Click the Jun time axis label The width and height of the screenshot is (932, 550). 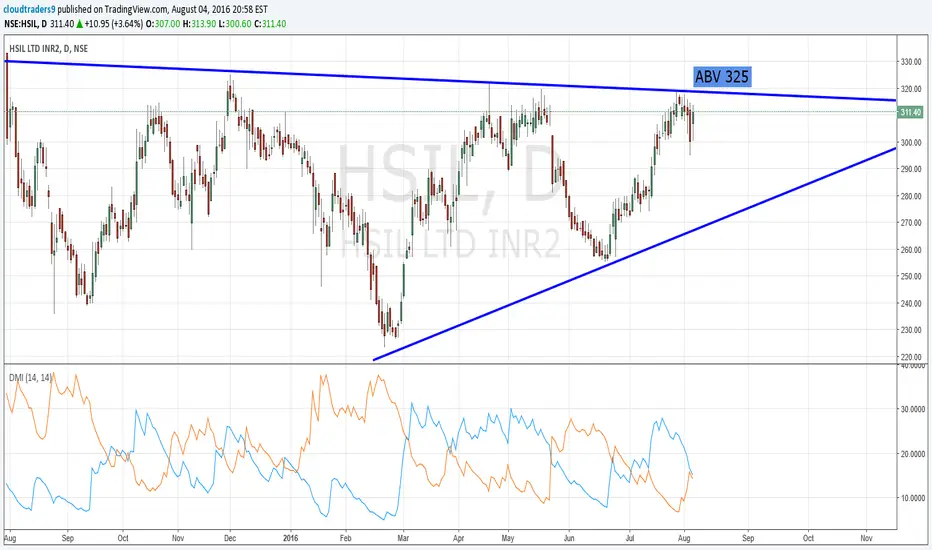tap(569, 538)
